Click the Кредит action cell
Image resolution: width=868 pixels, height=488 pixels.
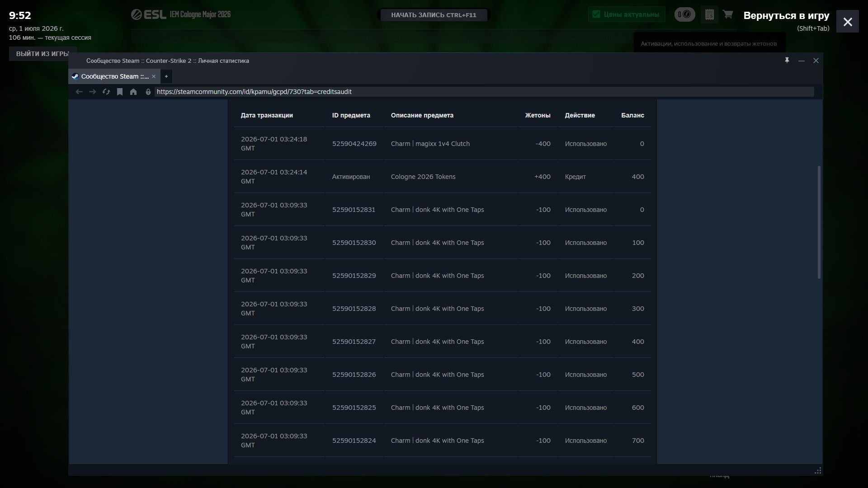[576, 177]
